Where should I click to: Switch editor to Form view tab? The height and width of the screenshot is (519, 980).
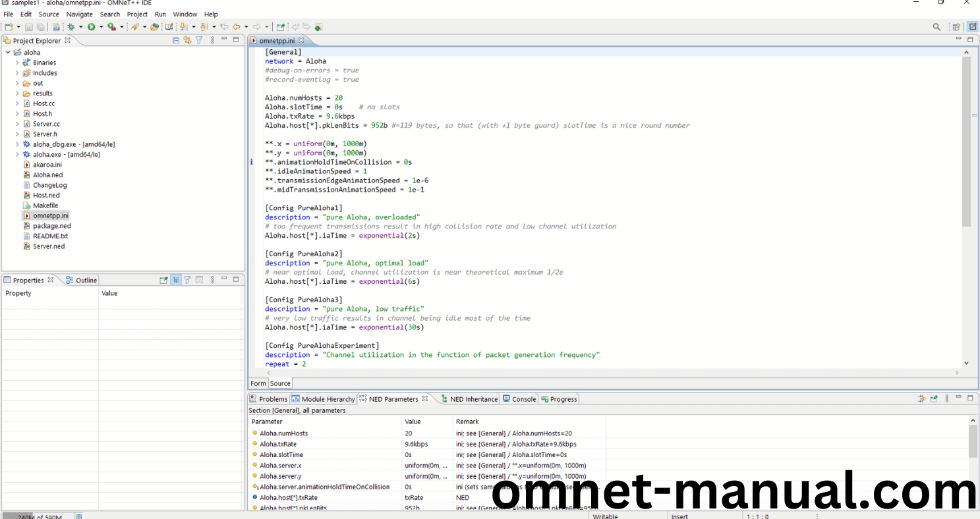(258, 383)
